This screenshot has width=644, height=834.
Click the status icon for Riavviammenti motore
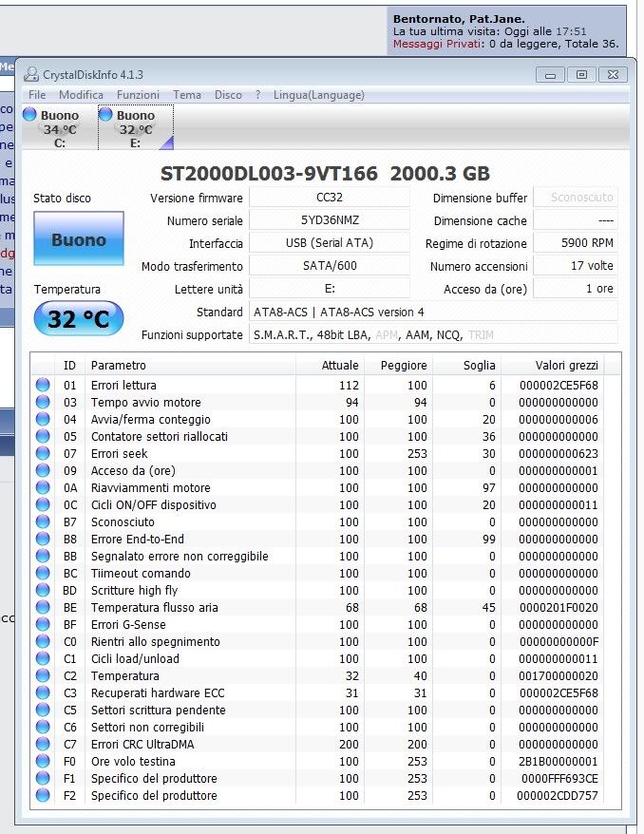43,487
